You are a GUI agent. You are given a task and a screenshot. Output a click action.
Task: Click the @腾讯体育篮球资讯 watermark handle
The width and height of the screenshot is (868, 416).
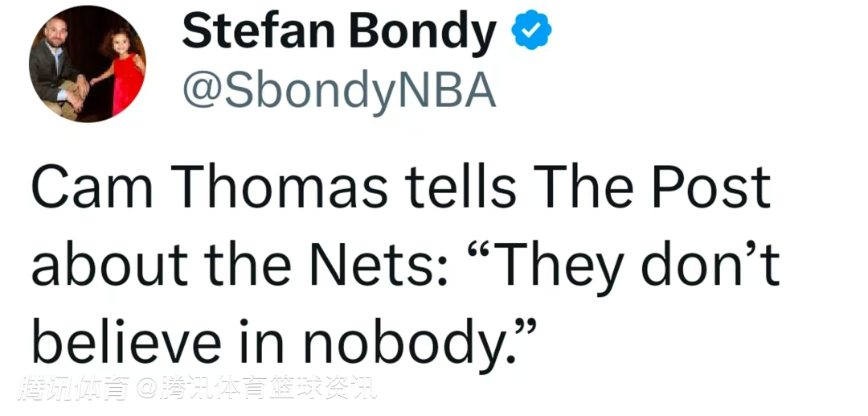click(256, 389)
